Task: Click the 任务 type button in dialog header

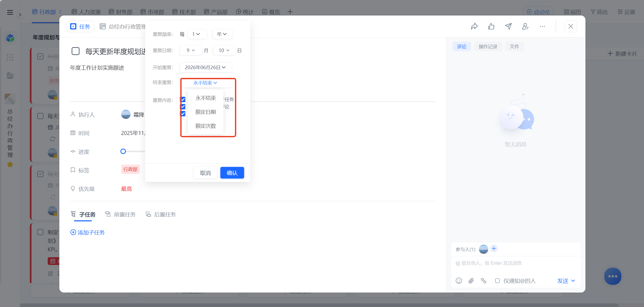Action: coord(80,26)
